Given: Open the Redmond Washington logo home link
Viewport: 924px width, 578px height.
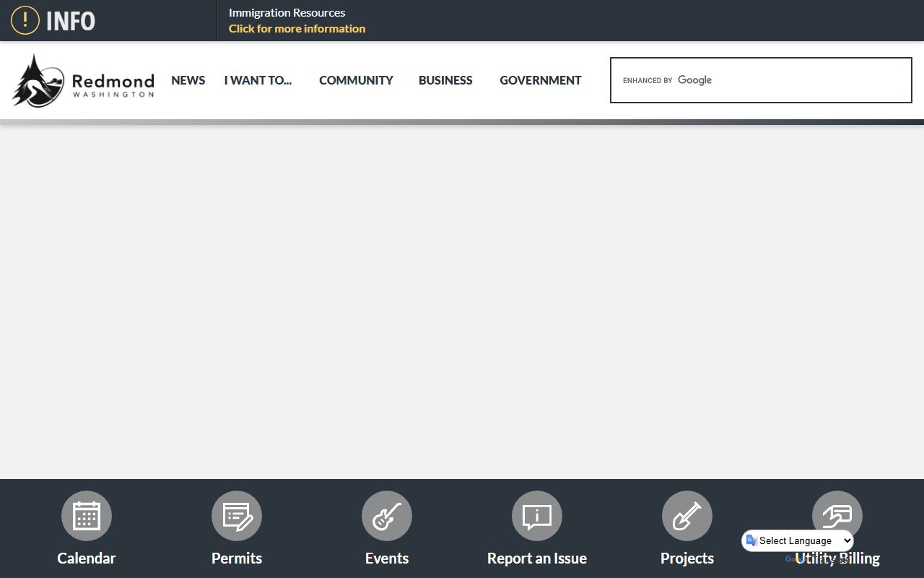Looking at the screenshot, I should pos(83,80).
